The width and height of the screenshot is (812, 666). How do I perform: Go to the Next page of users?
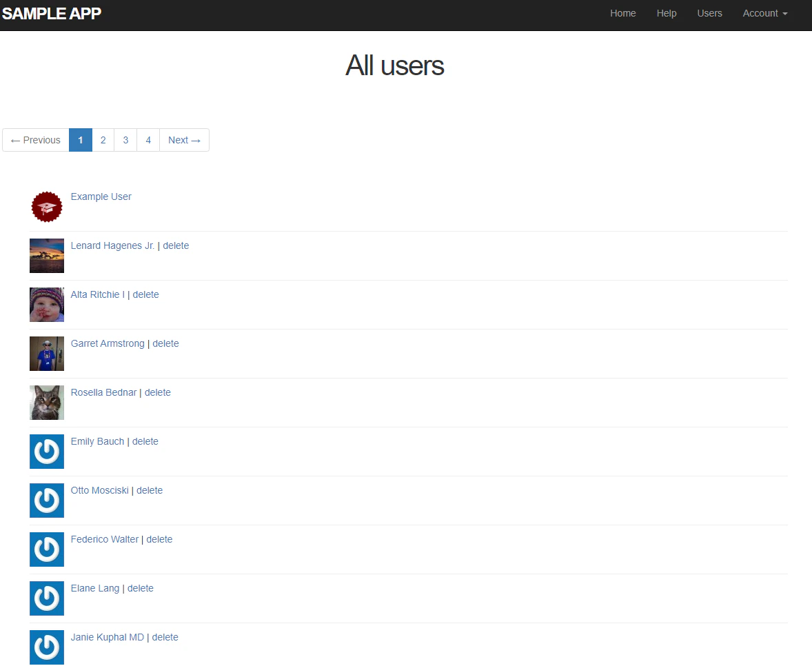point(184,141)
